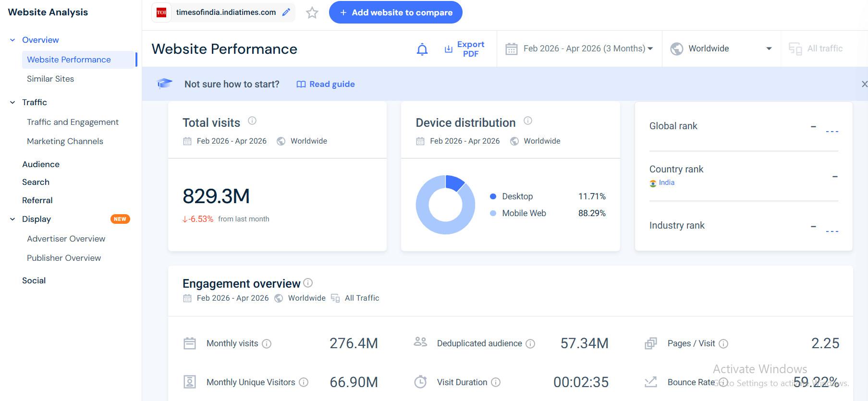868x401 pixels.
Task: Click the Monthly visits calendar icon
Action: [190, 343]
